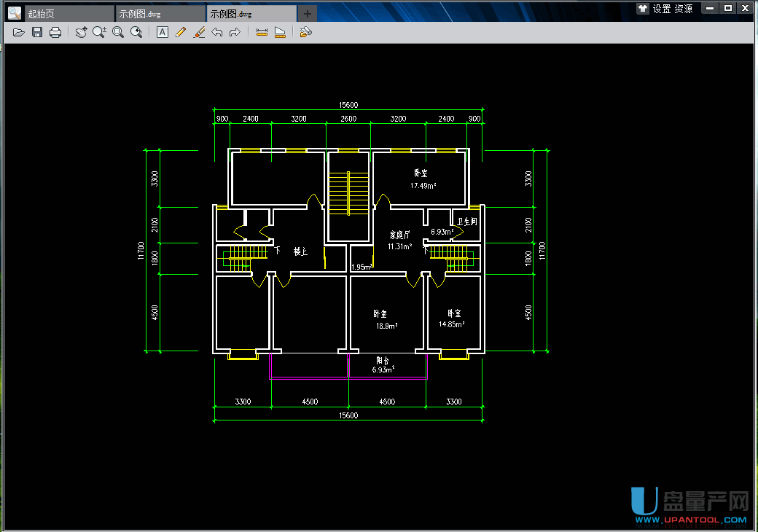Undo the last action

pyautogui.click(x=217, y=32)
